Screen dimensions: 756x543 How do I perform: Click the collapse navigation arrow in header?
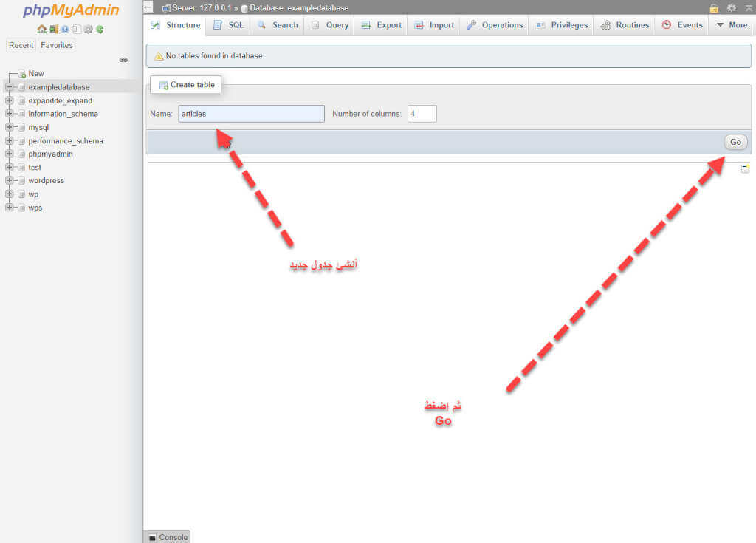148,7
